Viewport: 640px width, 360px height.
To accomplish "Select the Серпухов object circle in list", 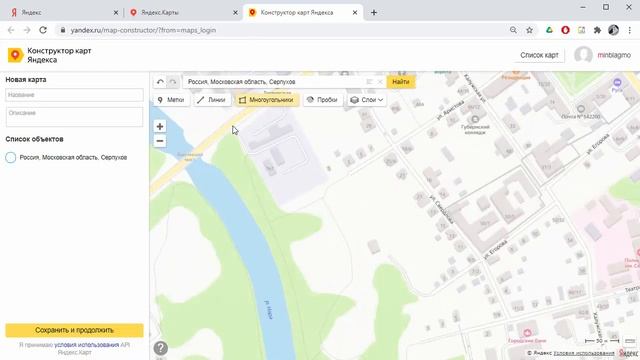I will (11, 157).
